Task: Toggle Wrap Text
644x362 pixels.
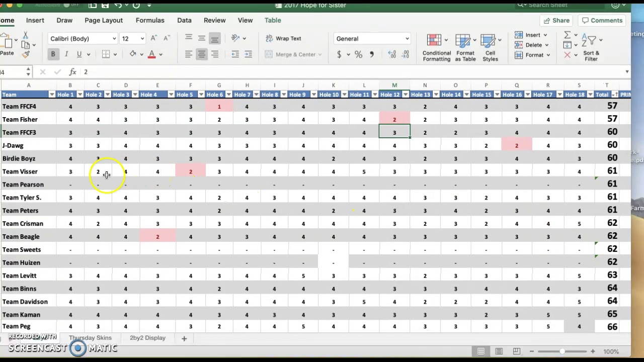Action: (283, 38)
